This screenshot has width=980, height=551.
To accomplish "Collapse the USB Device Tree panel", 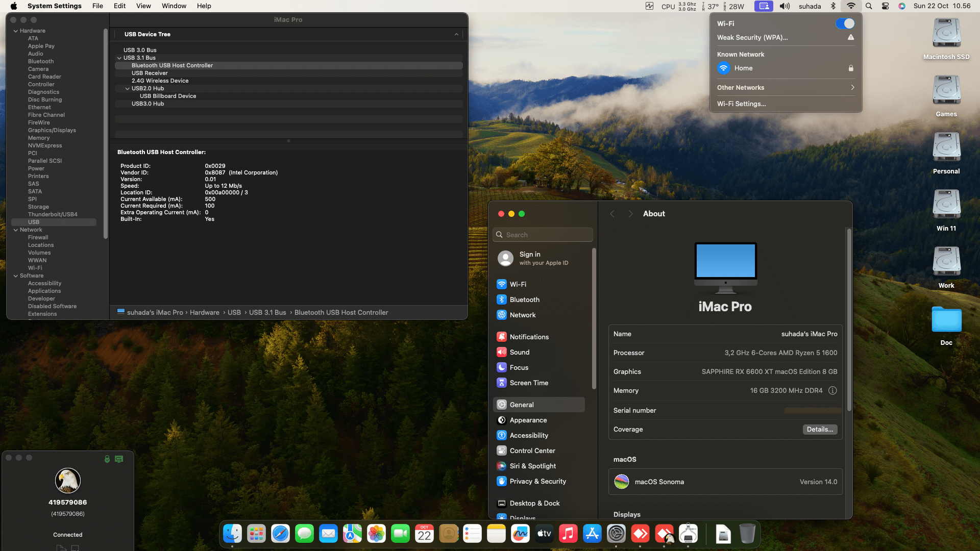I will point(456,34).
